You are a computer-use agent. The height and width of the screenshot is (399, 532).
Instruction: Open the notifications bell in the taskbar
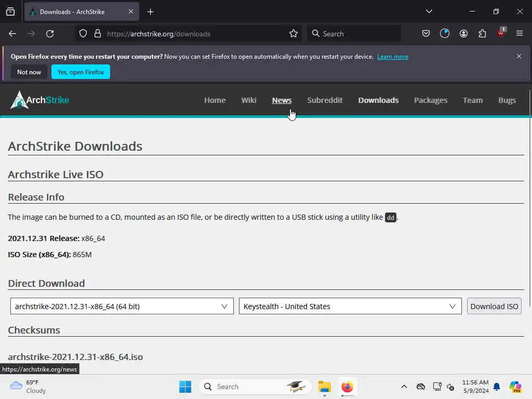tap(497, 387)
